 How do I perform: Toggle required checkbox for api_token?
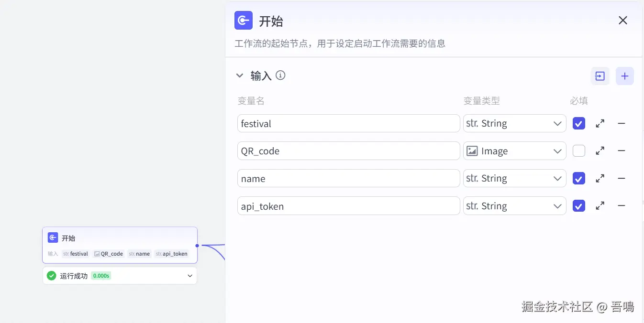(579, 206)
